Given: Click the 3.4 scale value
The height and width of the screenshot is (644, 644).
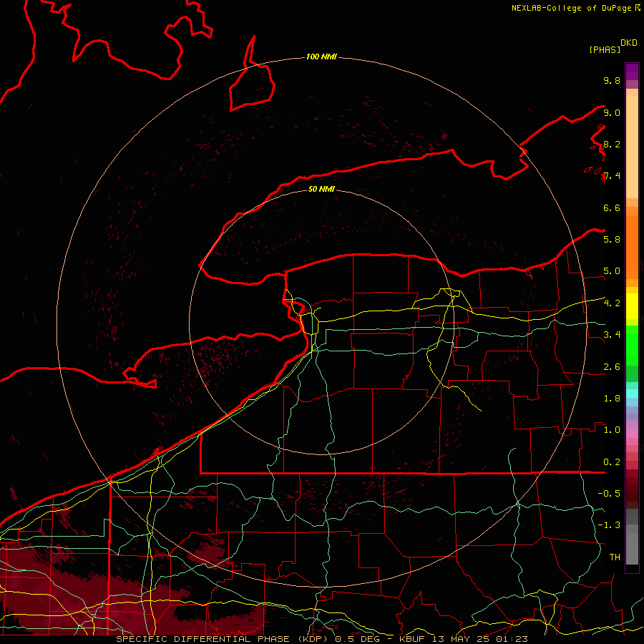Looking at the screenshot, I should [x=612, y=335].
